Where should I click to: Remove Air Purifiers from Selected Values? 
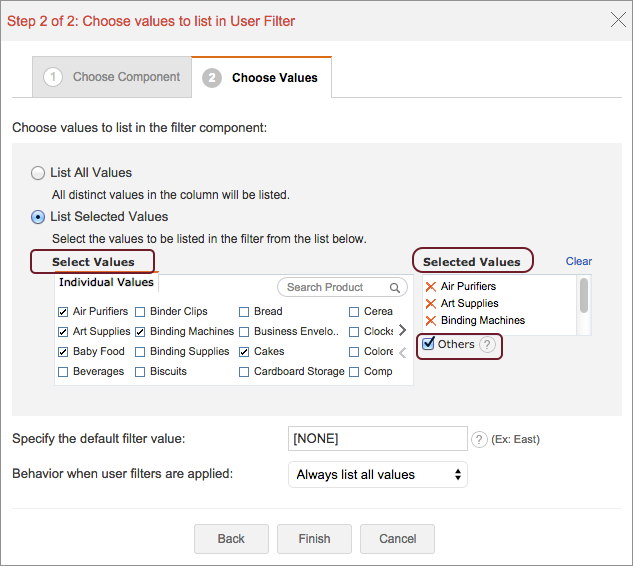pyautogui.click(x=431, y=287)
